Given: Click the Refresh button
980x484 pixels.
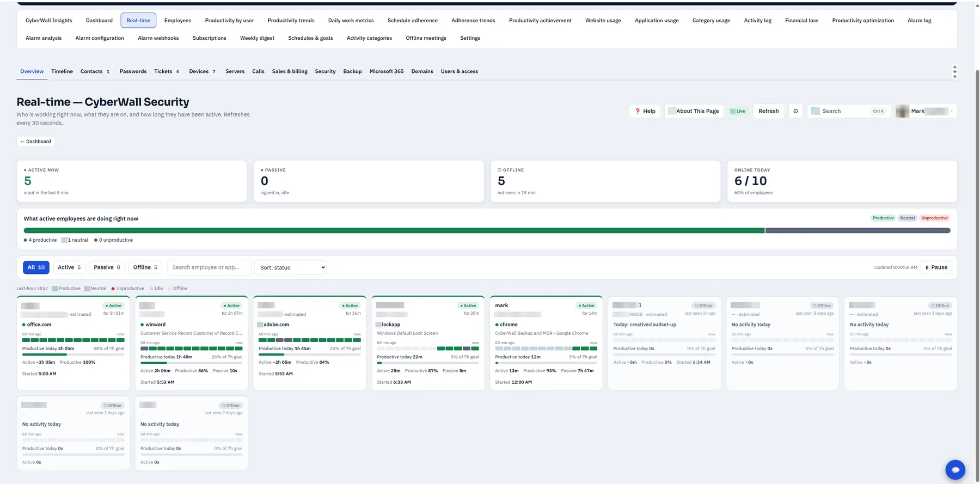Looking at the screenshot, I should (x=768, y=111).
